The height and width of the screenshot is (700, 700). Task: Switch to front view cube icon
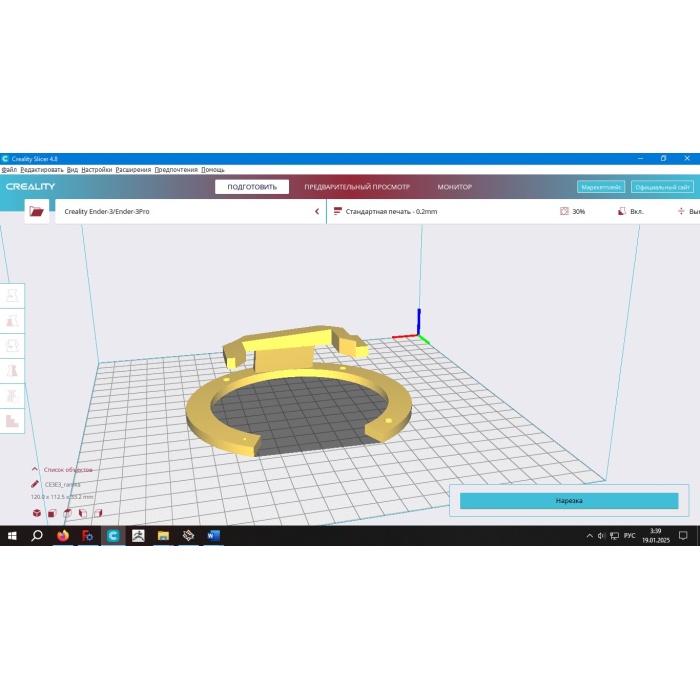pos(52,513)
